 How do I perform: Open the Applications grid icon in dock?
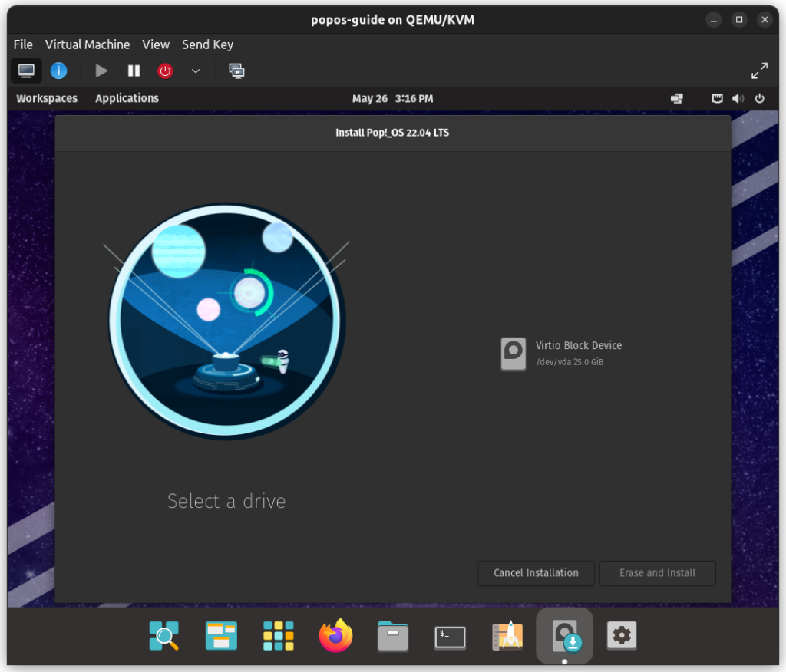278,635
